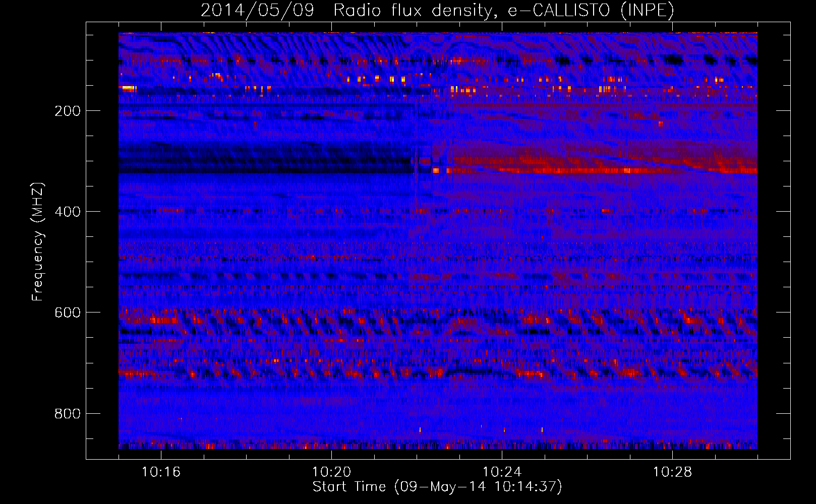Image resolution: width=816 pixels, height=504 pixels.
Task: Click the 600 frequency tick label
Action: point(68,312)
